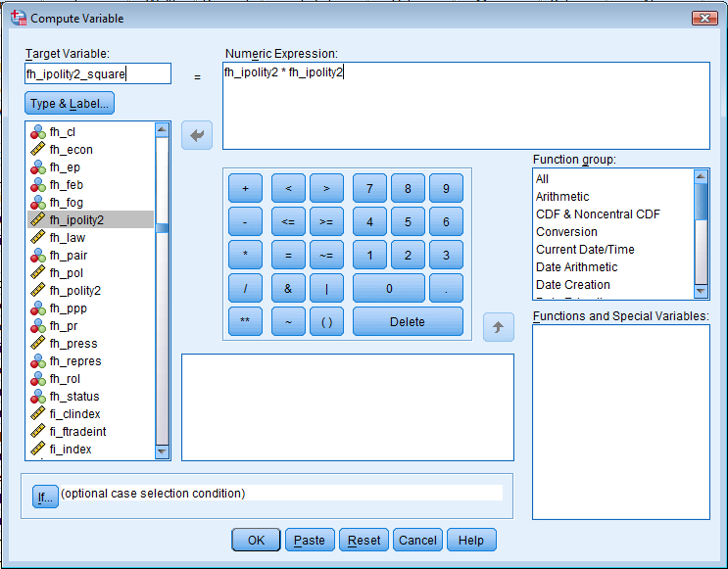Click inside the Target Variable field
The height and width of the screenshot is (569, 728).
coord(98,74)
